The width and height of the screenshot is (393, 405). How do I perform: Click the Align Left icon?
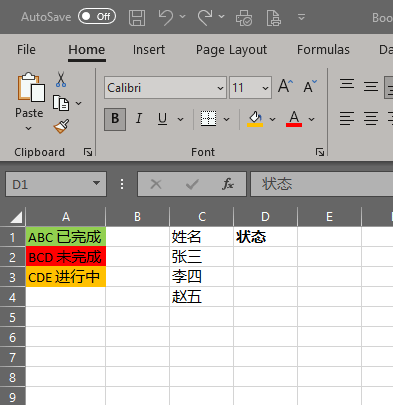pyautogui.click(x=347, y=119)
